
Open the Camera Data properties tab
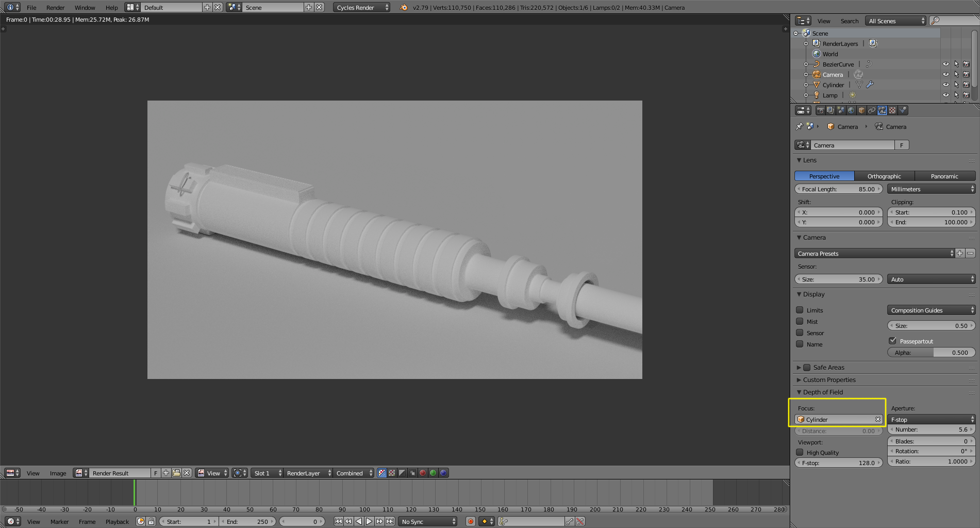click(882, 110)
